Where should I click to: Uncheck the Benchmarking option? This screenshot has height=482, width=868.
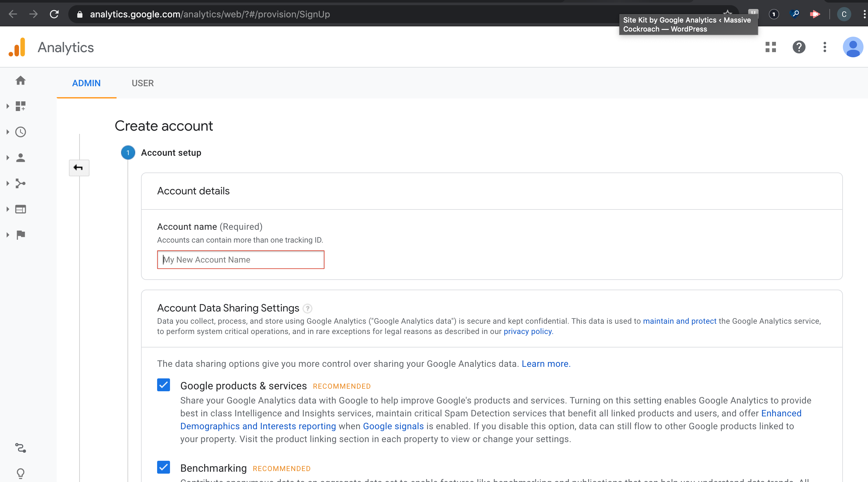[164, 468]
